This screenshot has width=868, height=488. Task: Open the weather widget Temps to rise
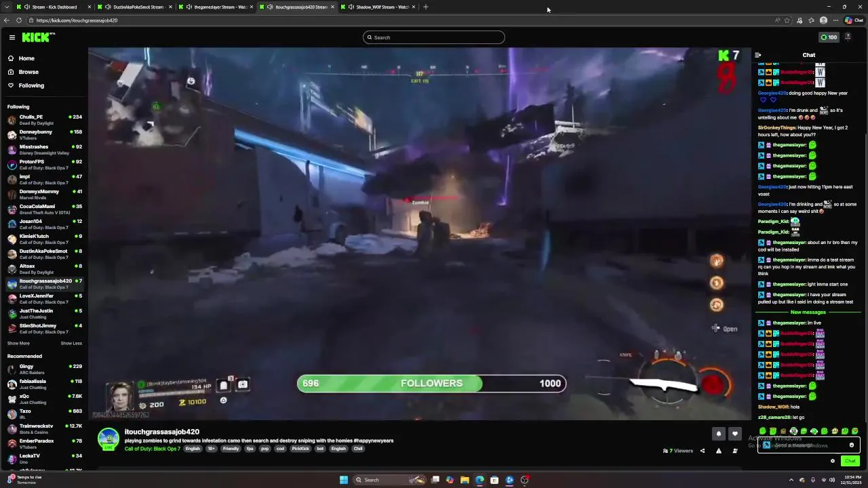tap(24, 480)
